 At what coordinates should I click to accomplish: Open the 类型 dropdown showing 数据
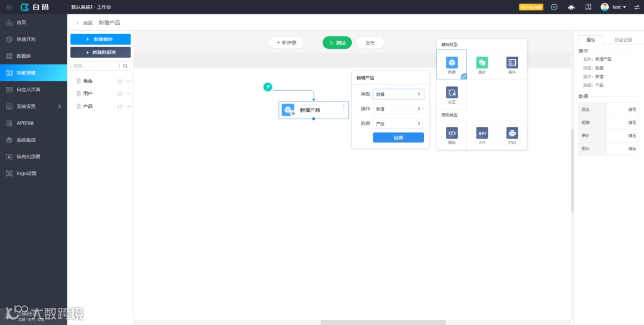point(398,94)
